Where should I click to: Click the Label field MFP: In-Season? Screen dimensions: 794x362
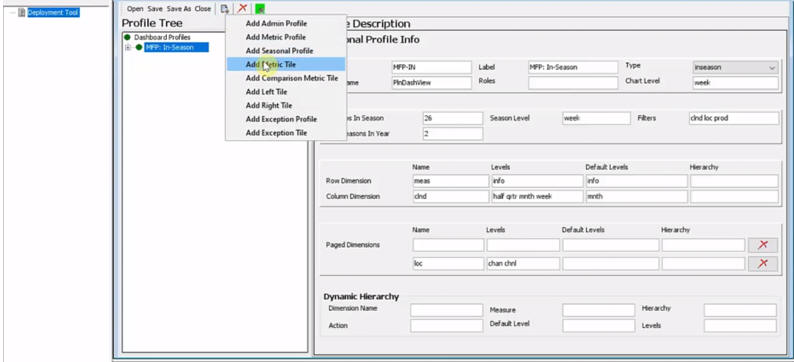(x=573, y=67)
